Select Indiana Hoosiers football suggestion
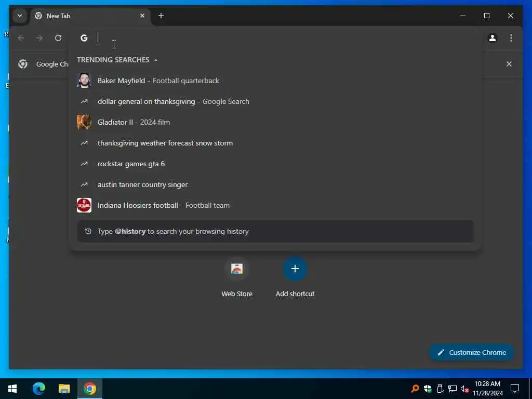 (x=275, y=205)
